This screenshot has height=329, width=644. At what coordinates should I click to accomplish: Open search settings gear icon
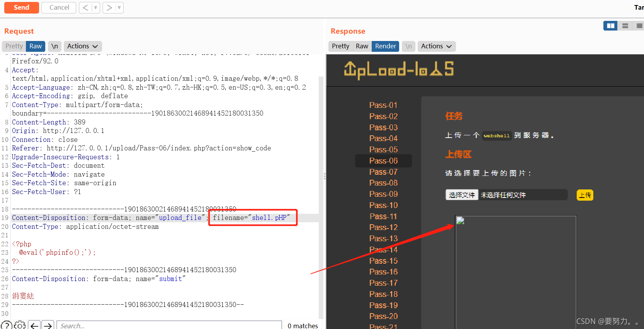click(20, 326)
